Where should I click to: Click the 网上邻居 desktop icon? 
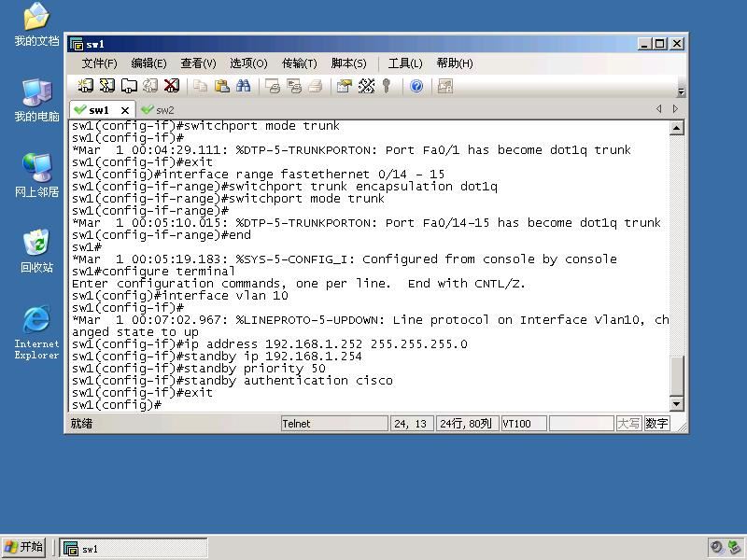tap(36, 175)
